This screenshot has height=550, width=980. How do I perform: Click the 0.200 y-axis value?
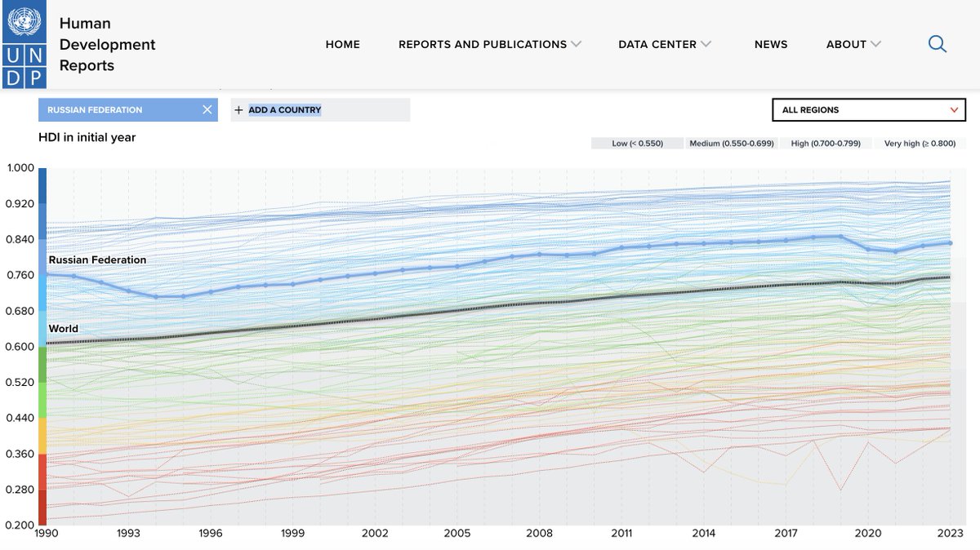click(x=20, y=525)
